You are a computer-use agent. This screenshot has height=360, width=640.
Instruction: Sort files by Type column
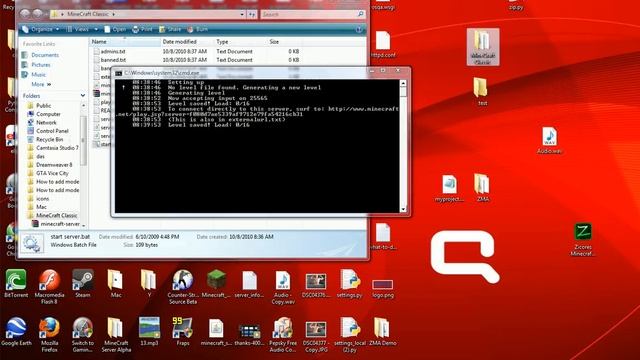tap(240, 42)
